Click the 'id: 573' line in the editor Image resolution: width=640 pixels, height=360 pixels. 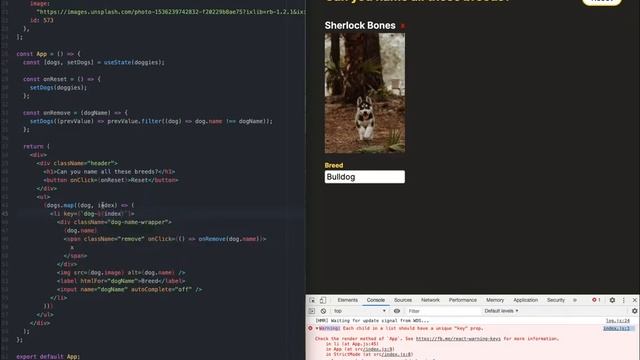click(x=42, y=20)
